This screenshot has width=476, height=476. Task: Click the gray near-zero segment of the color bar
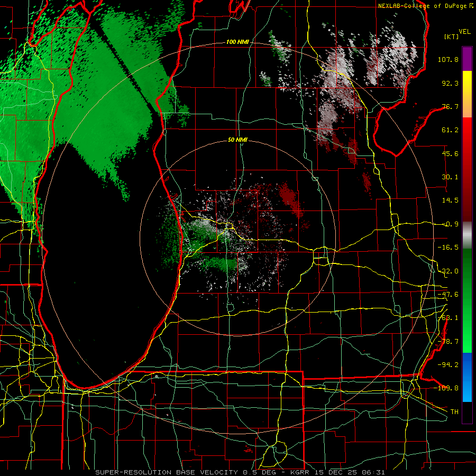[467, 235]
